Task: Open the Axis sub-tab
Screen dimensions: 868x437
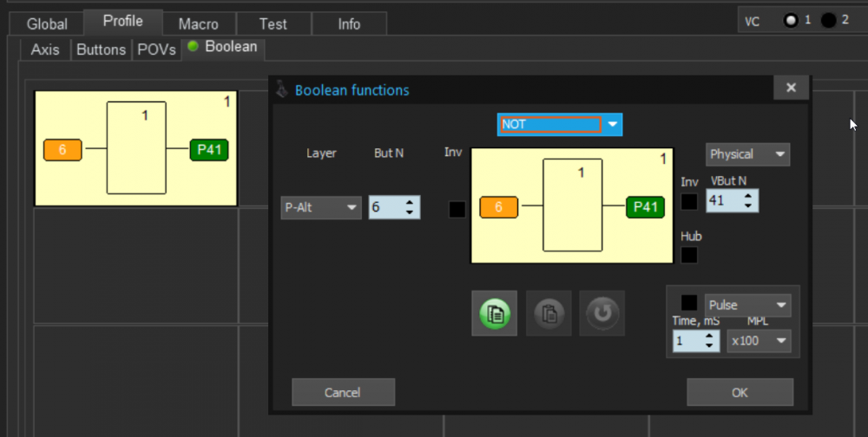Action: point(45,49)
